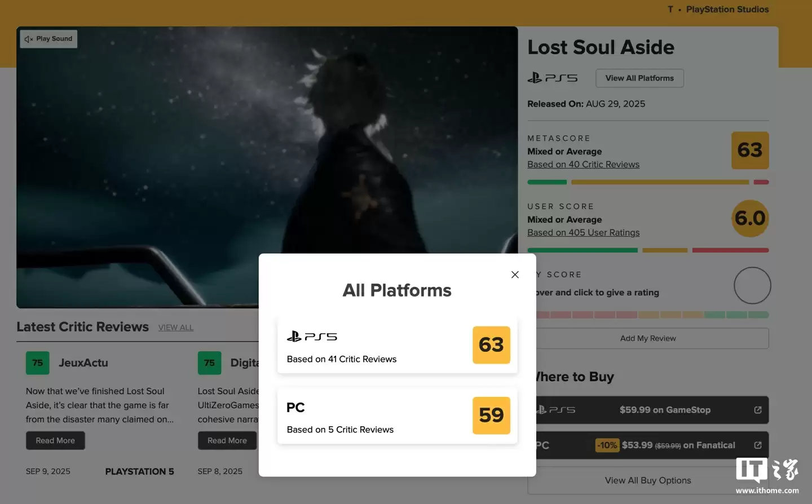
Task: Open the $59.99 GameStop external link icon
Action: pyautogui.click(x=757, y=410)
